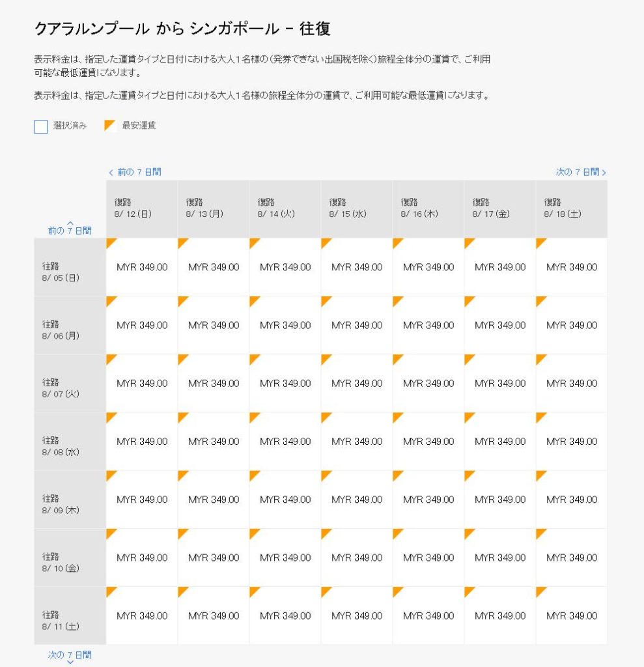Click fare for 8/08 outbound, 8/17 return

(500, 442)
